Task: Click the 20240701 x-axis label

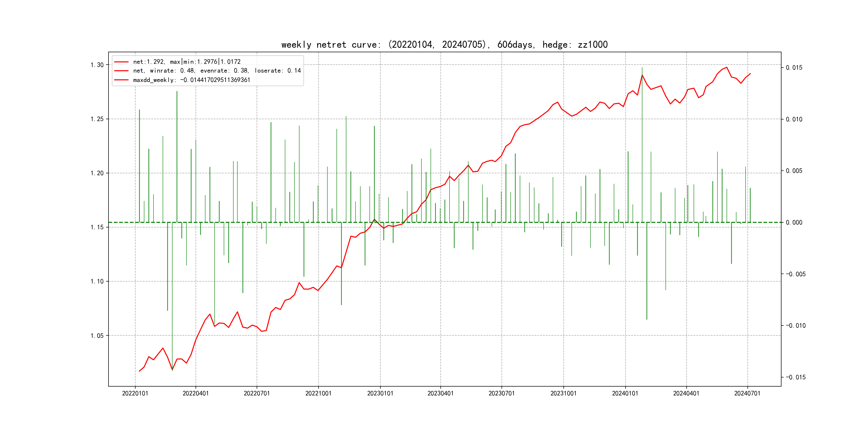Action: (747, 393)
